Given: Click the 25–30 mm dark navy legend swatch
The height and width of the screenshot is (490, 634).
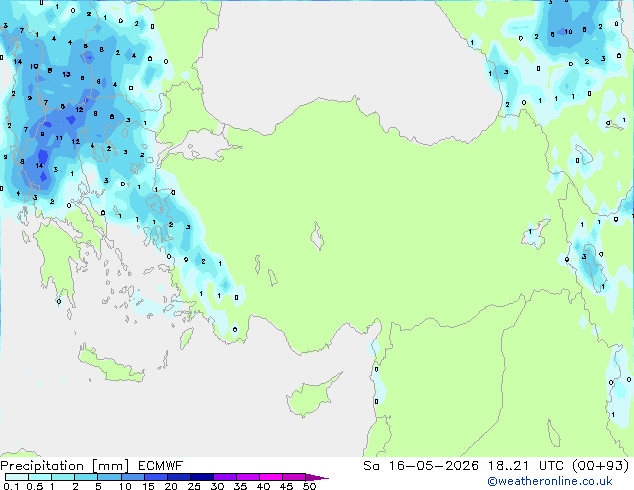Looking at the screenshot, I should click(x=201, y=477).
